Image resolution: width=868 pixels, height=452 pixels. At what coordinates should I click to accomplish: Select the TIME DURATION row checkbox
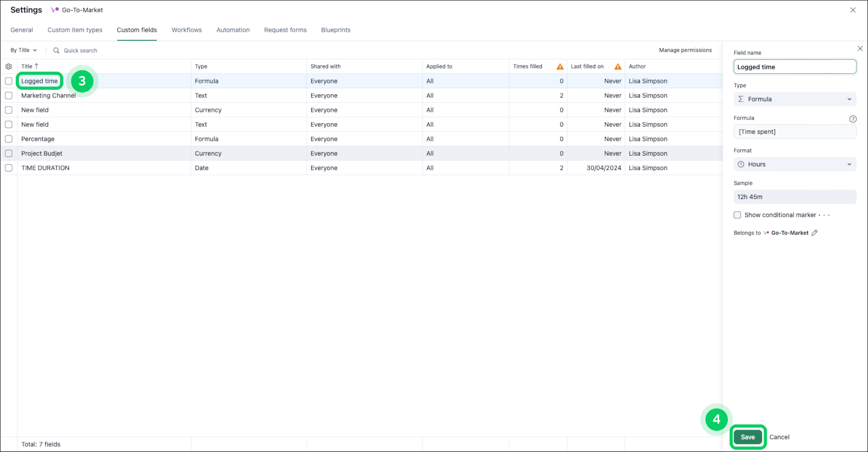pos(8,168)
